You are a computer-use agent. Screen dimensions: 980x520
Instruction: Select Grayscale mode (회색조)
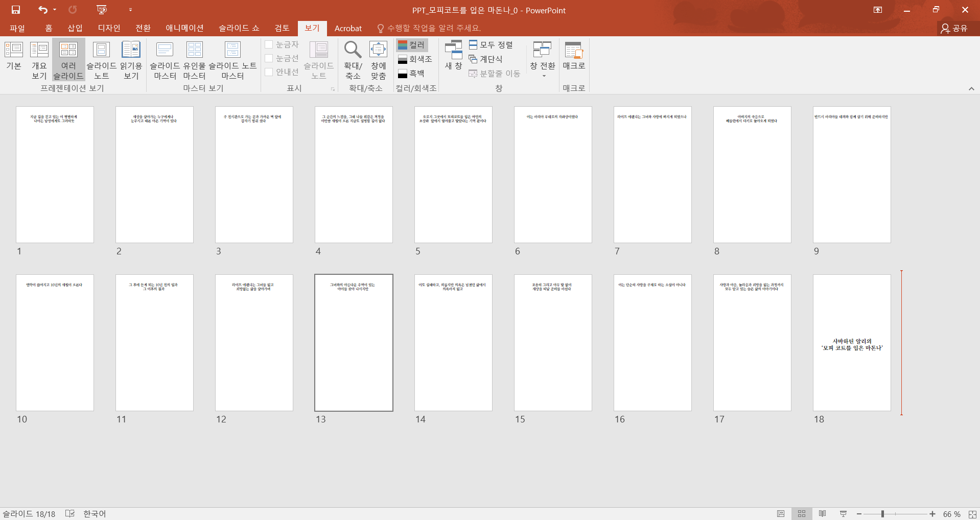point(415,59)
